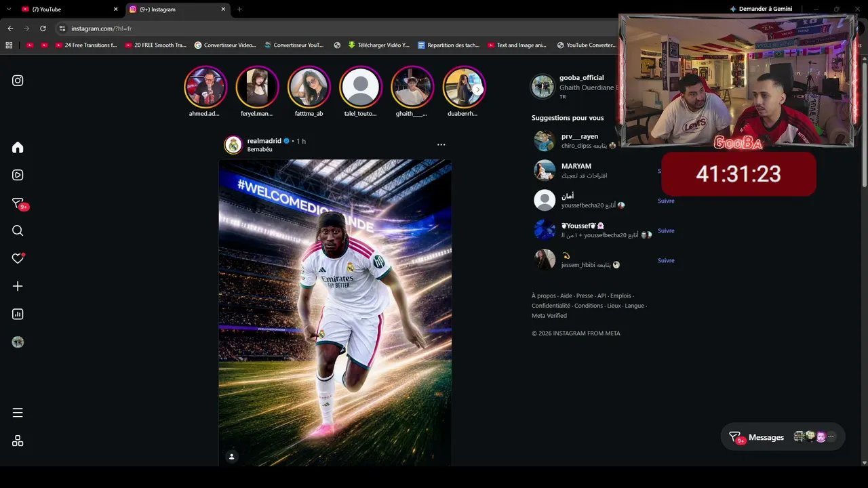Open the realmadrid profile link

click(x=264, y=141)
